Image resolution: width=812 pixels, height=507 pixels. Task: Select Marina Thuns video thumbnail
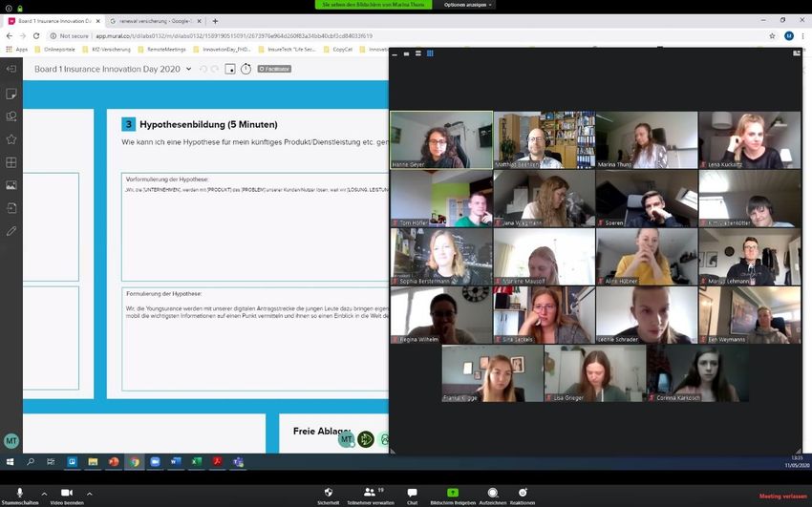click(x=647, y=140)
